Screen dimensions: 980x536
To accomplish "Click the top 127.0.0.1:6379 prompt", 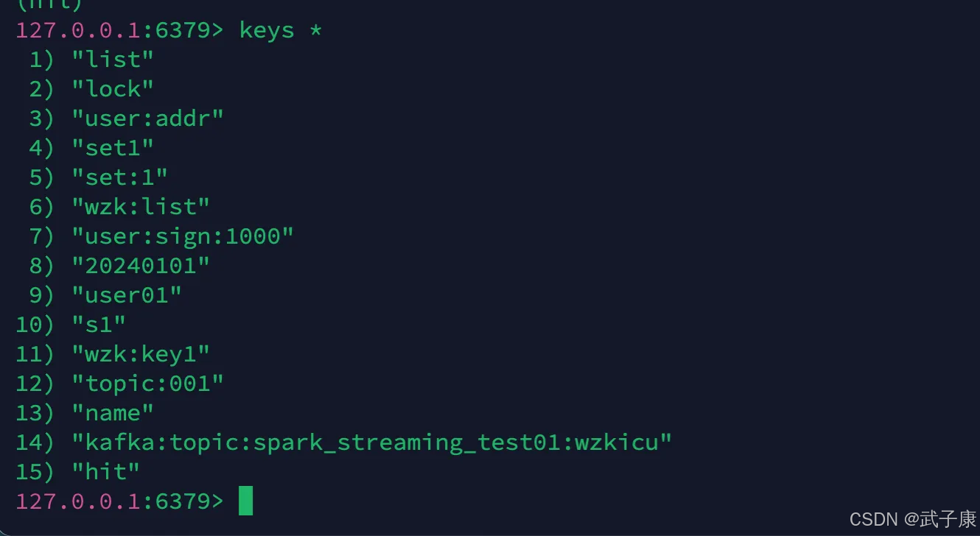I will point(119,31).
